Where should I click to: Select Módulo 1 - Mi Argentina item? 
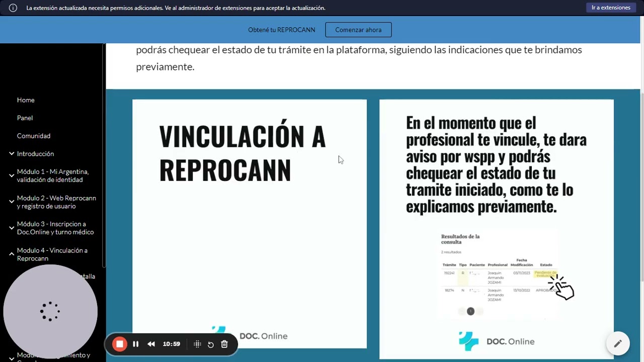tap(53, 175)
